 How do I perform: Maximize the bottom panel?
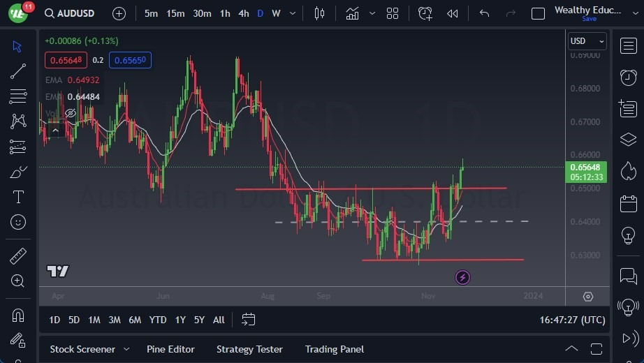[x=597, y=349]
